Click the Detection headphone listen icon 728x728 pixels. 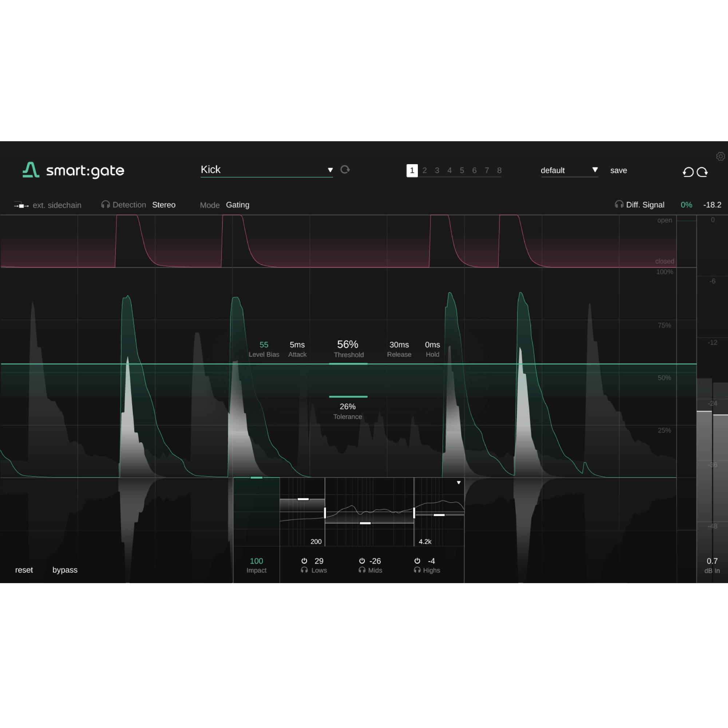click(x=106, y=205)
